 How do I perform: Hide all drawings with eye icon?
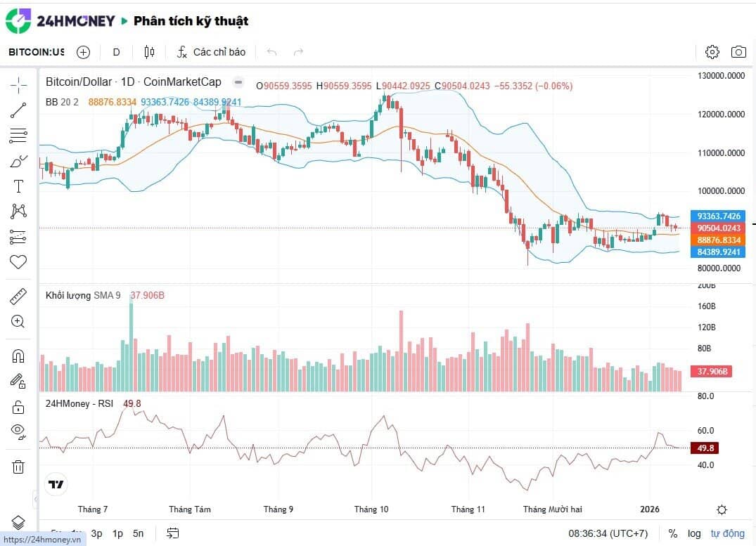point(18,430)
